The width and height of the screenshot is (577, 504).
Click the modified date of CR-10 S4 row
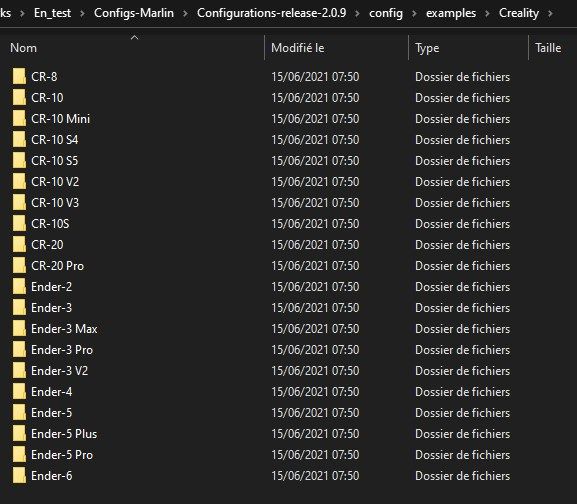coord(315,140)
